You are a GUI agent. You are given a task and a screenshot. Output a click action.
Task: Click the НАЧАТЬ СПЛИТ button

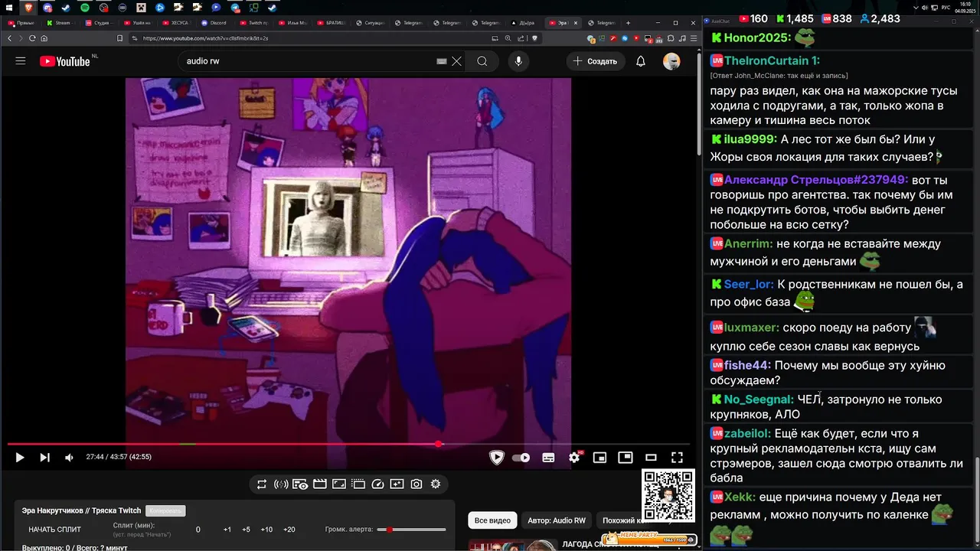pyautogui.click(x=55, y=530)
